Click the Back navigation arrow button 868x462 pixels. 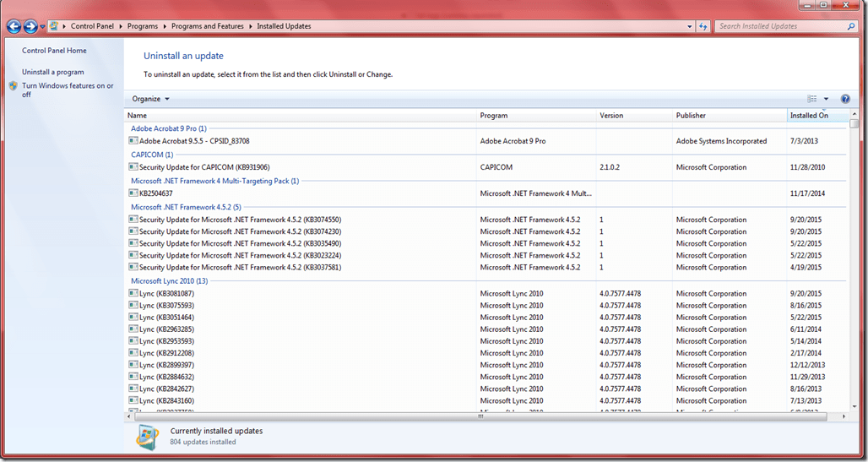pyautogui.click(x=14, y=26)
